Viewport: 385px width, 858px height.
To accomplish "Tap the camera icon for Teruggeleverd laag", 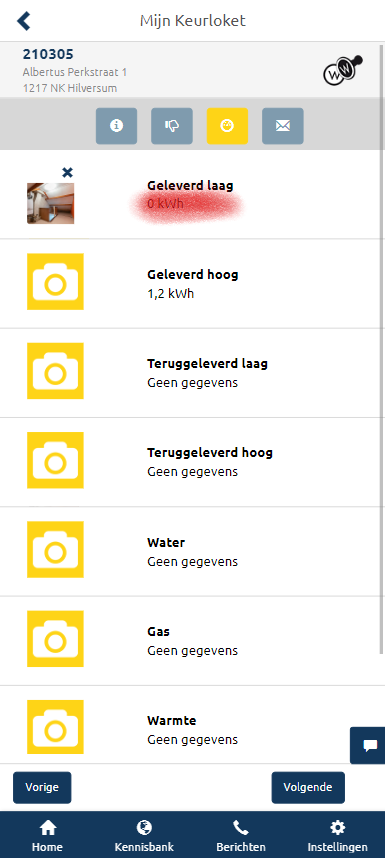I will tap(55, 370).
